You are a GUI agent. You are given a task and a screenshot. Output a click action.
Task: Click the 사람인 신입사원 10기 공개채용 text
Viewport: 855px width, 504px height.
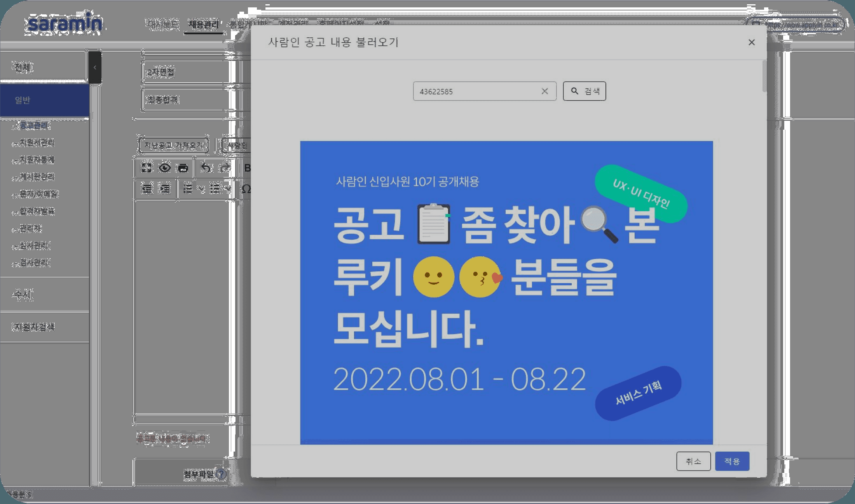click(407, 181)
